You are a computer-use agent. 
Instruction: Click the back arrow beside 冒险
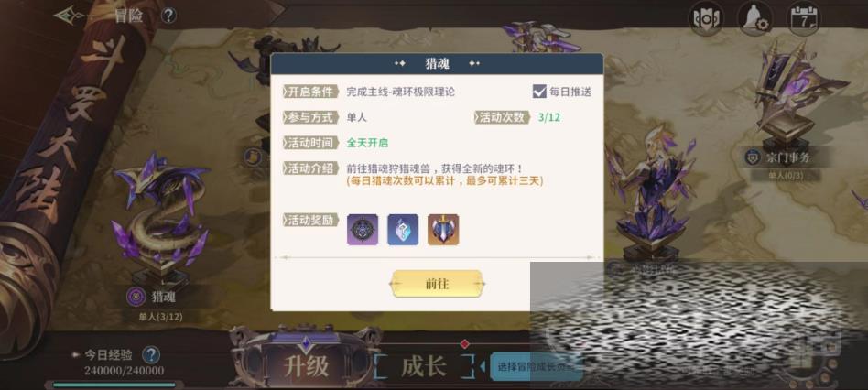point(71,16)
